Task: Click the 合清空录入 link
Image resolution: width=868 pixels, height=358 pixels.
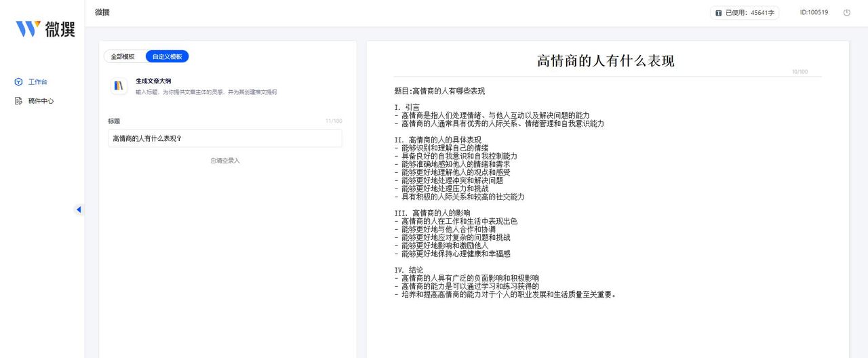Action: [225, 161]
